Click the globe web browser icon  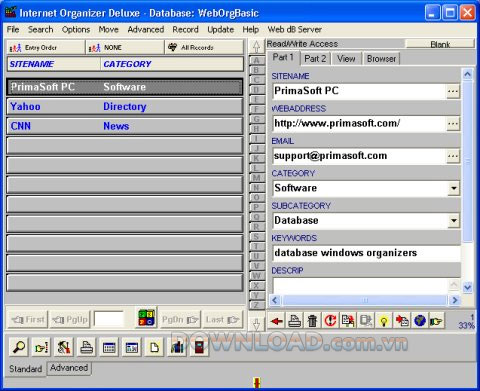tap(420, 321)
